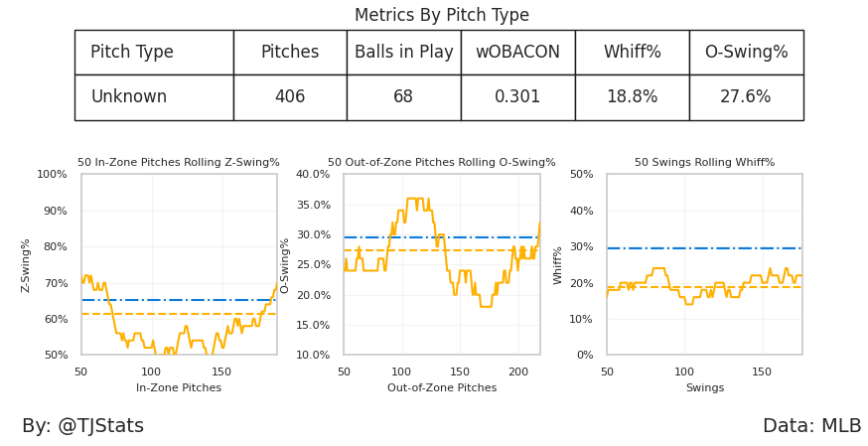The height and width of the screenshot is (446, 868).
Task: Select the Pitch Type column header
Action: (132, 53)
